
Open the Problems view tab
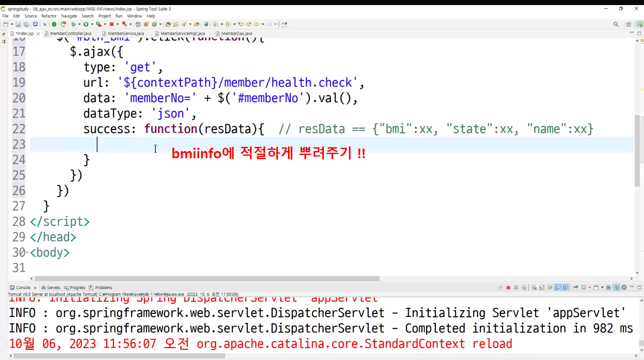point(101,287)
